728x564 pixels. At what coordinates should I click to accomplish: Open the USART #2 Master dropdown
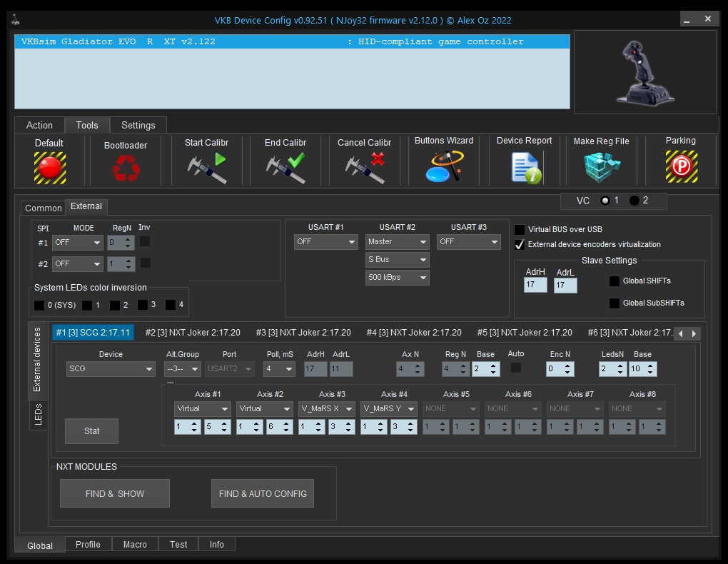(398, 242)
